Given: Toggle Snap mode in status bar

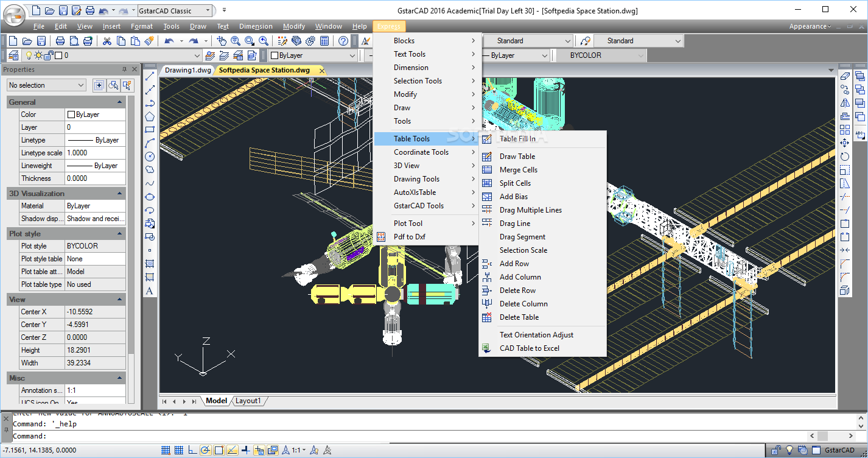Looking at the screenshot, I should pos(166,451).
